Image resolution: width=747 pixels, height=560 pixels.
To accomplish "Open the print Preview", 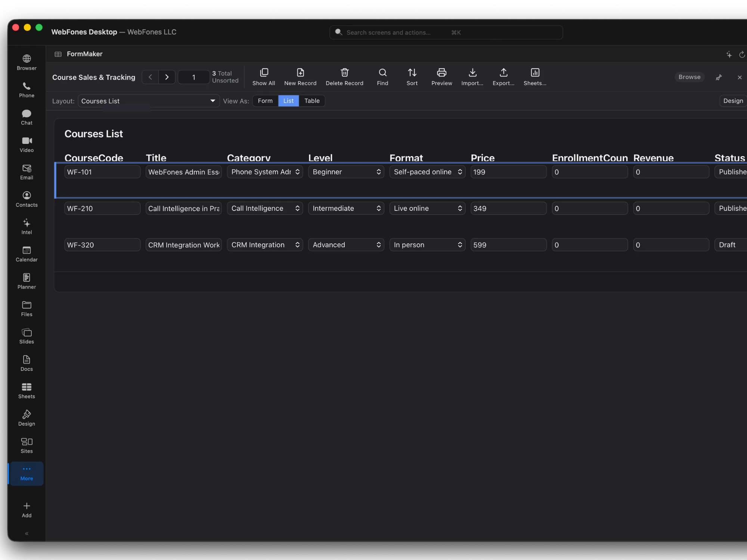I will [x=441, y=77].
